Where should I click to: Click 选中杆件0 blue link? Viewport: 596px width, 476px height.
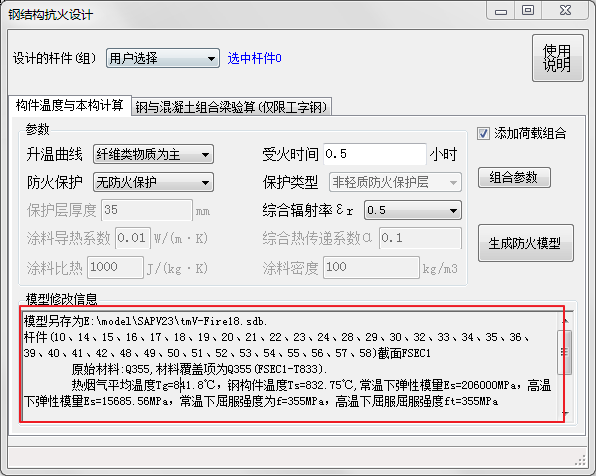[255, 59]
